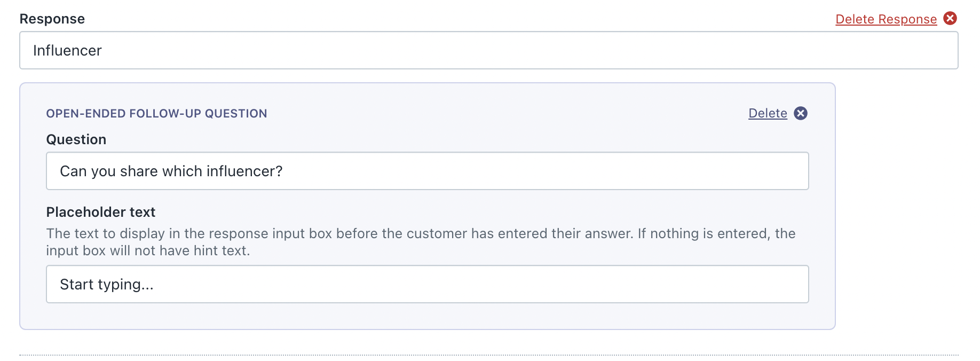Click the Question label

(76, 139)
